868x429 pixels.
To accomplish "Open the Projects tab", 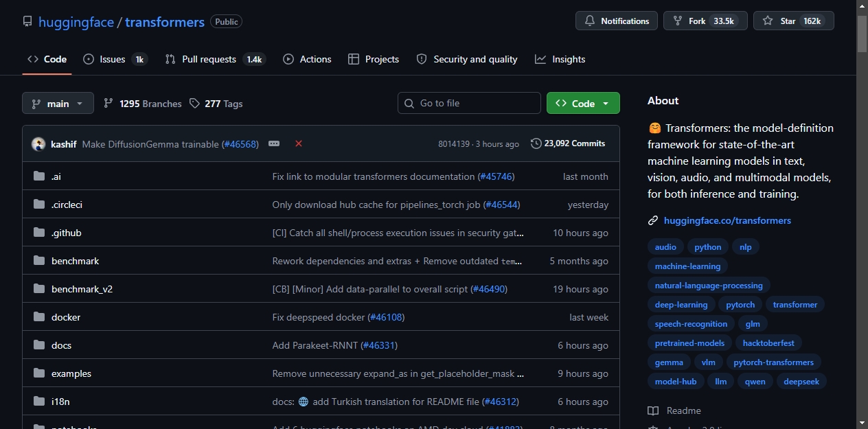I will tap(374, 59).
